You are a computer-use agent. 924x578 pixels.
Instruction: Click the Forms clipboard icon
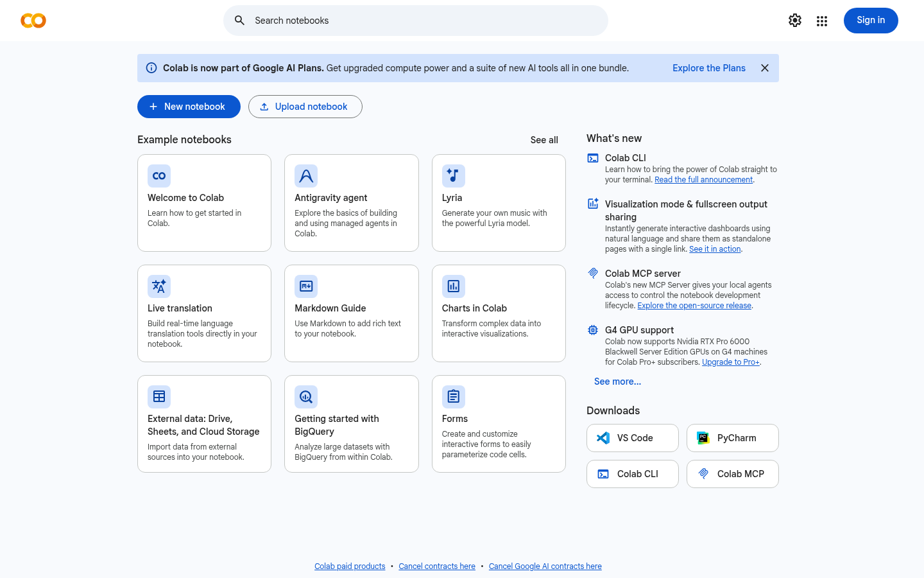454,397
